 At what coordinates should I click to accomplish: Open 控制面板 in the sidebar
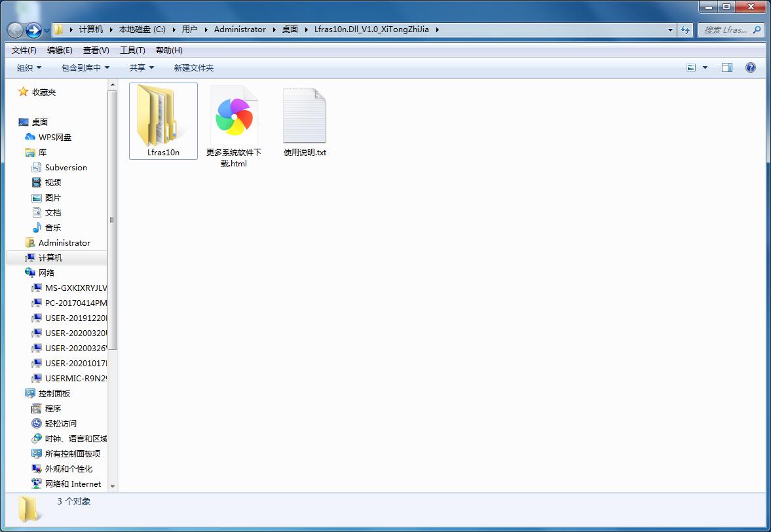point(54,393)
